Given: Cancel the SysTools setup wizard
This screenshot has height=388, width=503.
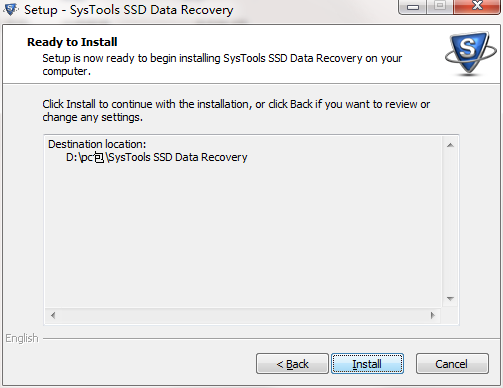Looking at the screenshot, I should (452, 364).
